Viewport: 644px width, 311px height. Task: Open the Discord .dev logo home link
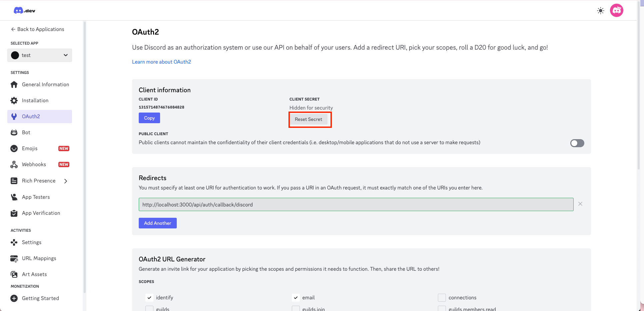pyautogui.click(x=24, y=11)
